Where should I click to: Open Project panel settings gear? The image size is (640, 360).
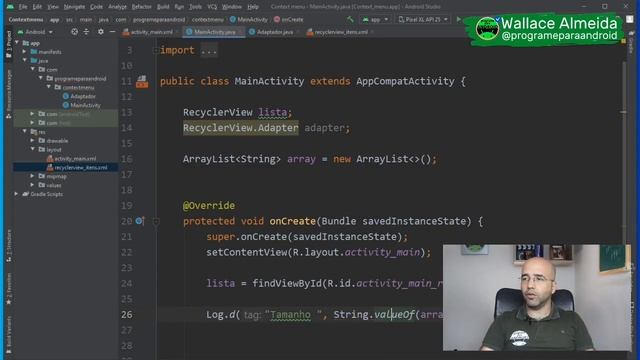click(x=100, y=31)
